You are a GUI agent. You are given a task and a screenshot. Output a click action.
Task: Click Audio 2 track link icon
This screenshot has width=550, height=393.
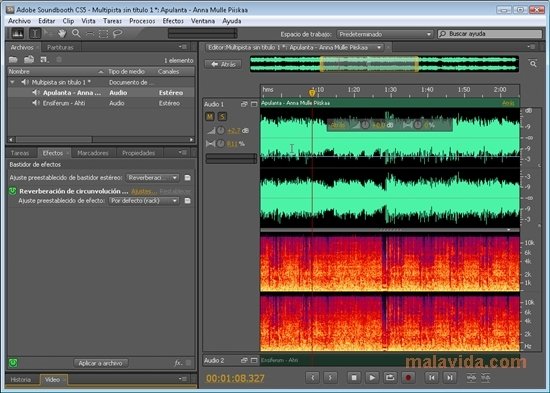coord(244,360)
